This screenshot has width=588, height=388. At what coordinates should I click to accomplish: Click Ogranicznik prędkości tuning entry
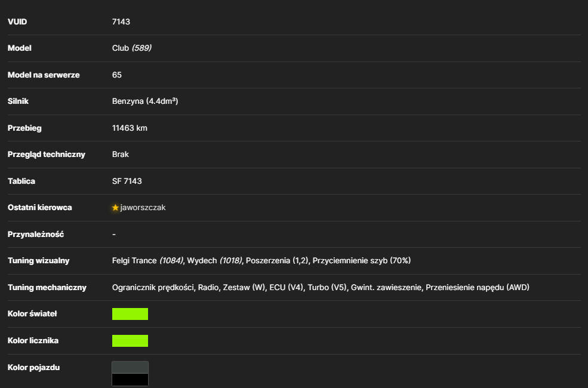pyautogui.click(x=153, y=288)
